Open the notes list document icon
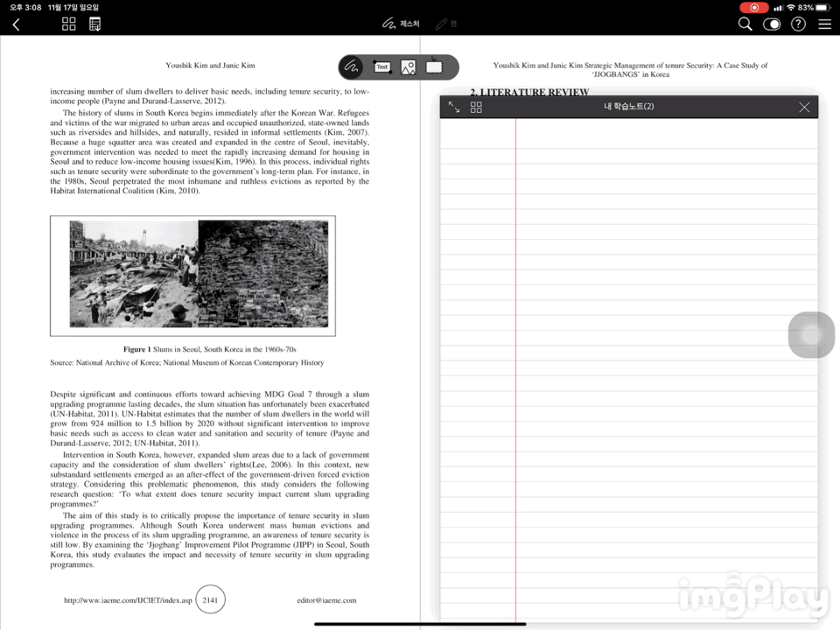 (x=94, y=24)
